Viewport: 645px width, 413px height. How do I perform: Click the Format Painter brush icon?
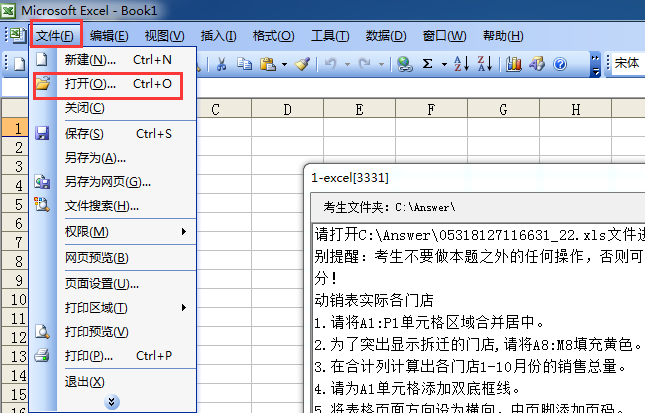coord(302,64)
